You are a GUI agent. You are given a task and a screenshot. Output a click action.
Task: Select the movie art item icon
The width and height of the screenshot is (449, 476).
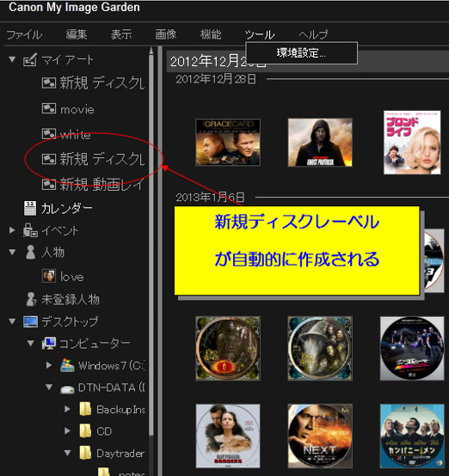click(49, 108)
